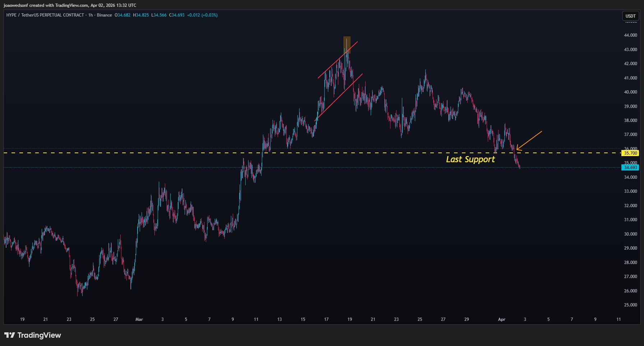Click the +0.012 (+0.03%) change value
The image size is (644, 346).
[x=202, y=15]
